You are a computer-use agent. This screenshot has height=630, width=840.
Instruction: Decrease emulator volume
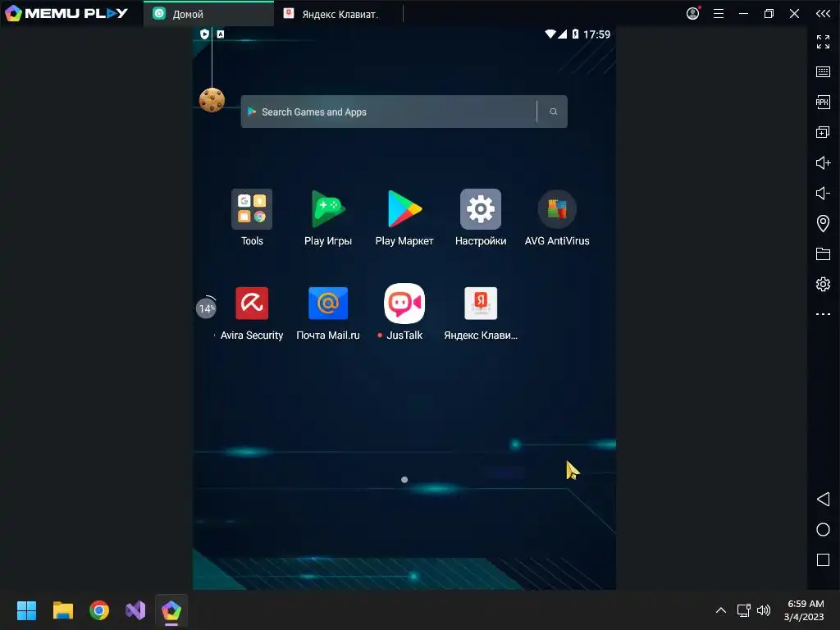click(823, 193)
